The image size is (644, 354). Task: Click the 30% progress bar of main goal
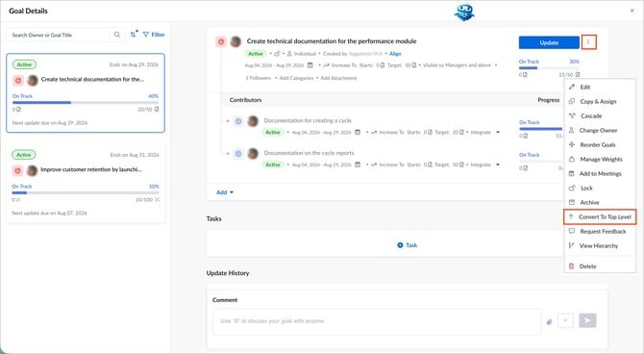[x=549, y=68]
